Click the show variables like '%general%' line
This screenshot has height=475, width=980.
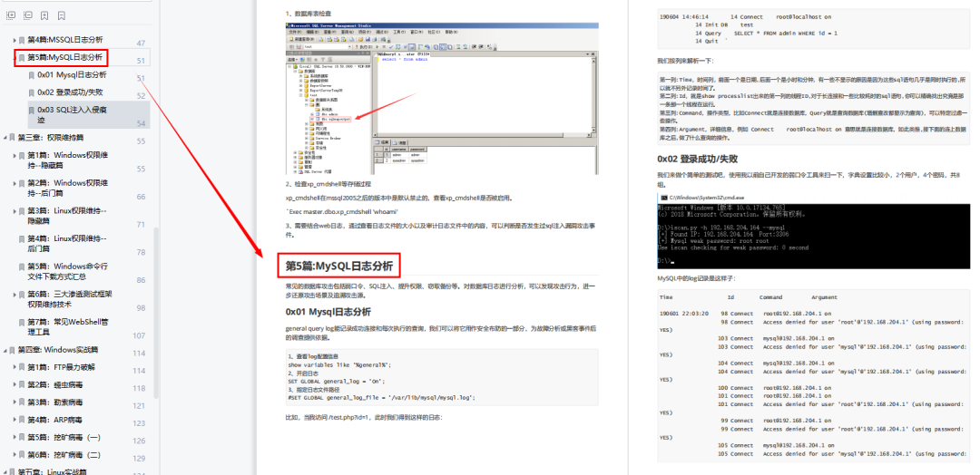(339, 364)
